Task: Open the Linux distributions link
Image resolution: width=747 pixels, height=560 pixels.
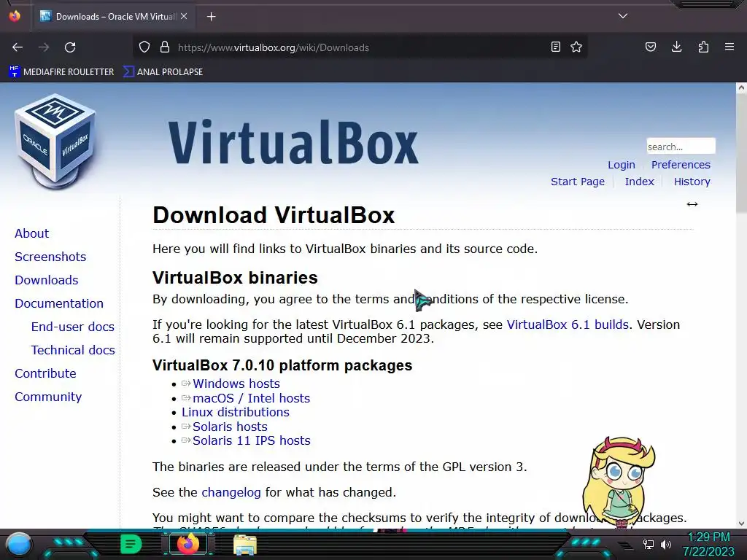Action: 236,413
